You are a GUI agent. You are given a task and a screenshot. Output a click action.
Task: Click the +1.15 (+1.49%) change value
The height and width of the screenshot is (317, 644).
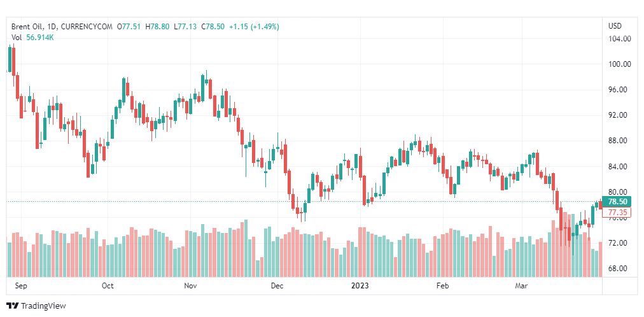coord(255,26)
